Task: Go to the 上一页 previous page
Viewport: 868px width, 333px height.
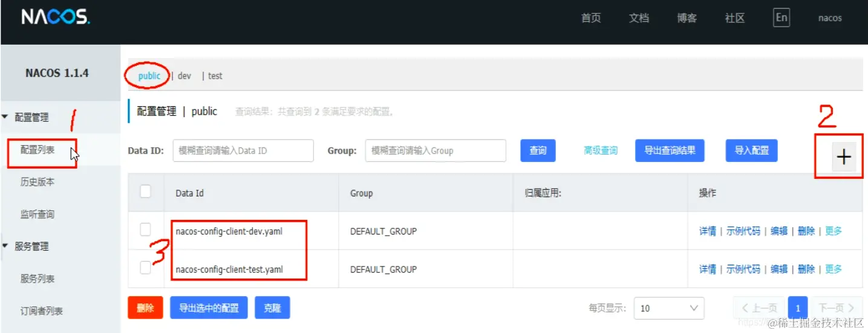Action: coord(759,308)
